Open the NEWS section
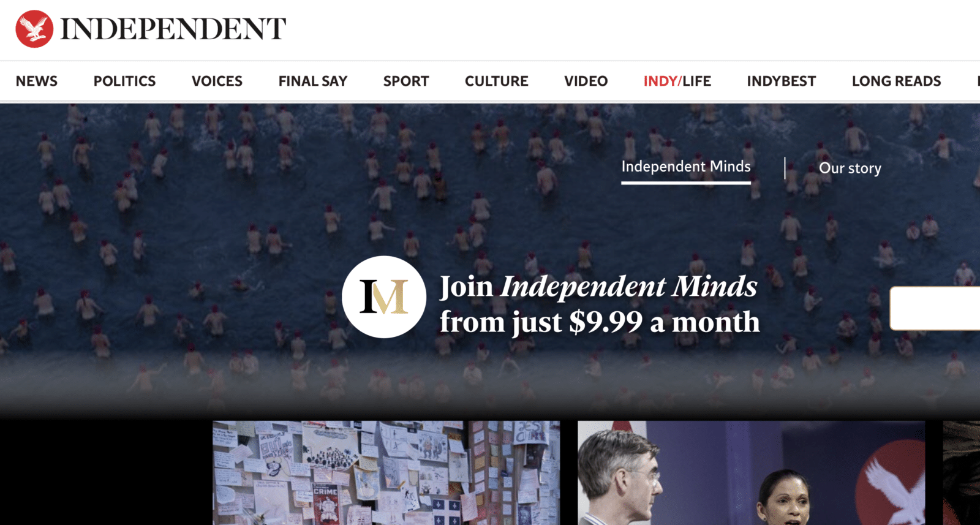 coord(37,81)
